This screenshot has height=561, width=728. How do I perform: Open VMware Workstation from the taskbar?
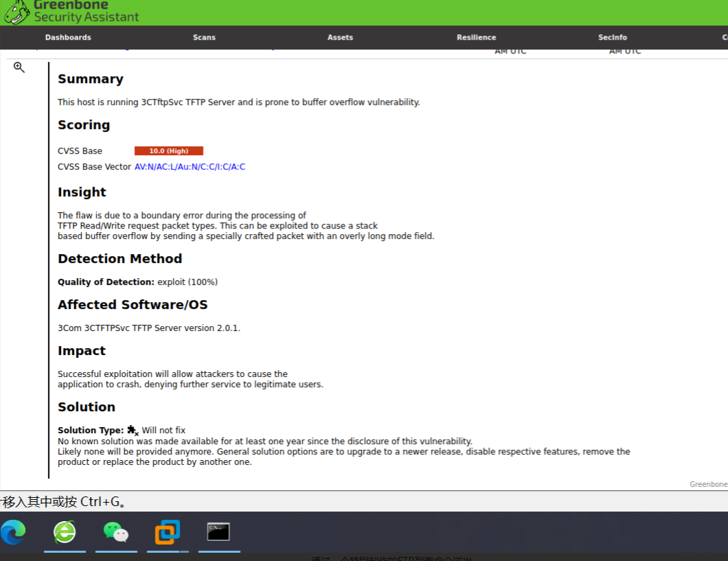pyautogui.click(x=167, y=531)
